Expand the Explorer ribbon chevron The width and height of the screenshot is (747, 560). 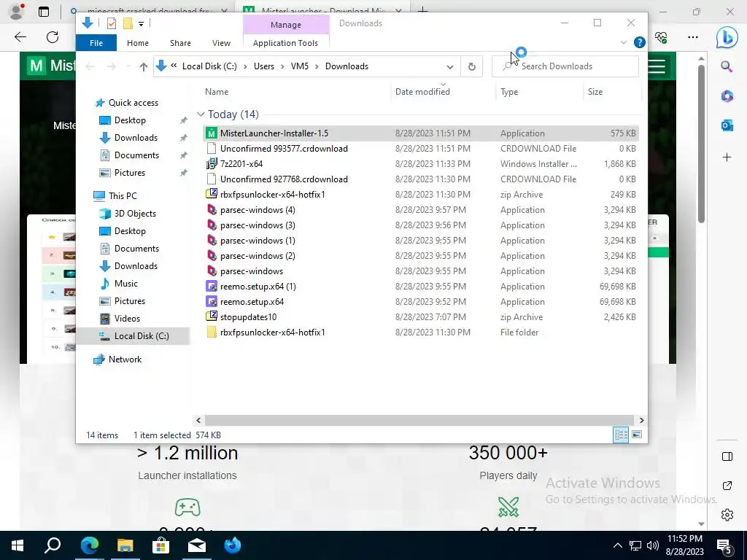coord(623,42)
